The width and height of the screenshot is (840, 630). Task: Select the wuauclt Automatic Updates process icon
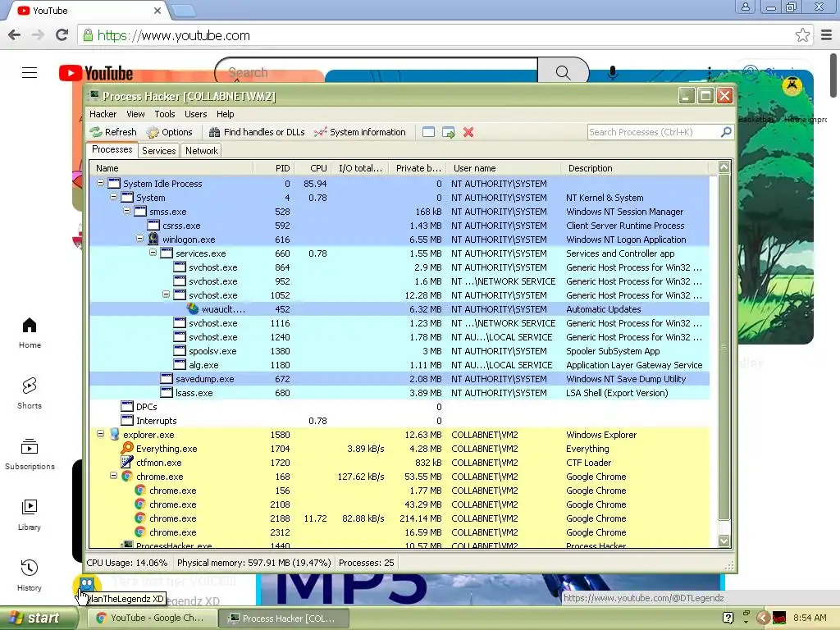pyautogui.click(x=193, y=308)
